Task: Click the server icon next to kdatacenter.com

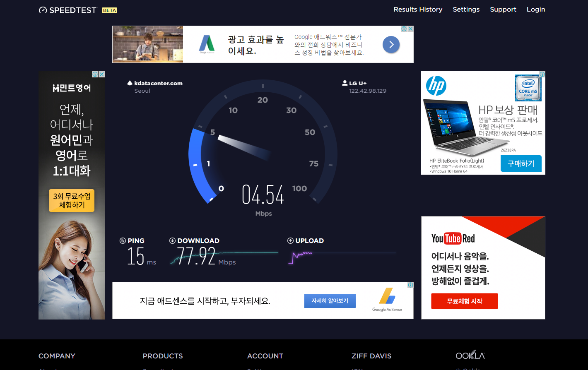Action: pyautogui.click(x=130, y=83)
